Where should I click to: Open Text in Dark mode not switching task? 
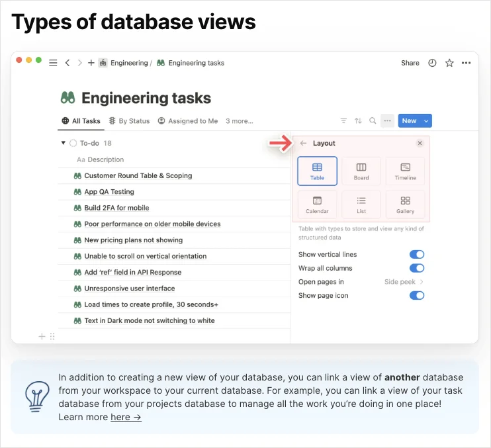[x=150, y=320]
